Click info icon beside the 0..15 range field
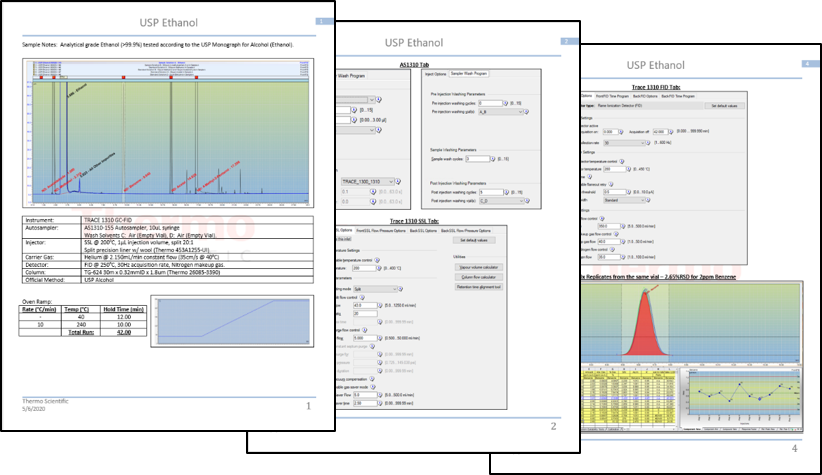This screenshot has height=475, width=822. pos(354,110)
